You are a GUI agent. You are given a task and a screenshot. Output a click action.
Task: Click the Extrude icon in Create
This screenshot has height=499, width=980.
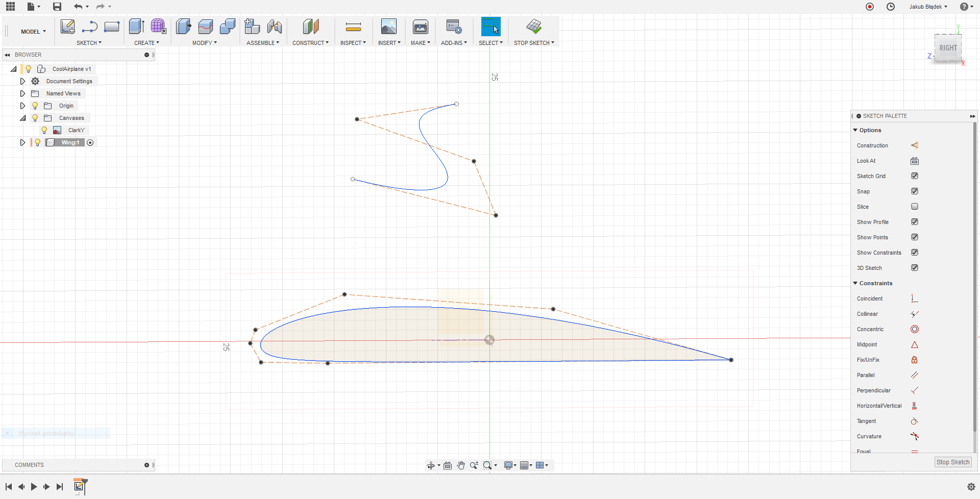[x=136, y=27]
